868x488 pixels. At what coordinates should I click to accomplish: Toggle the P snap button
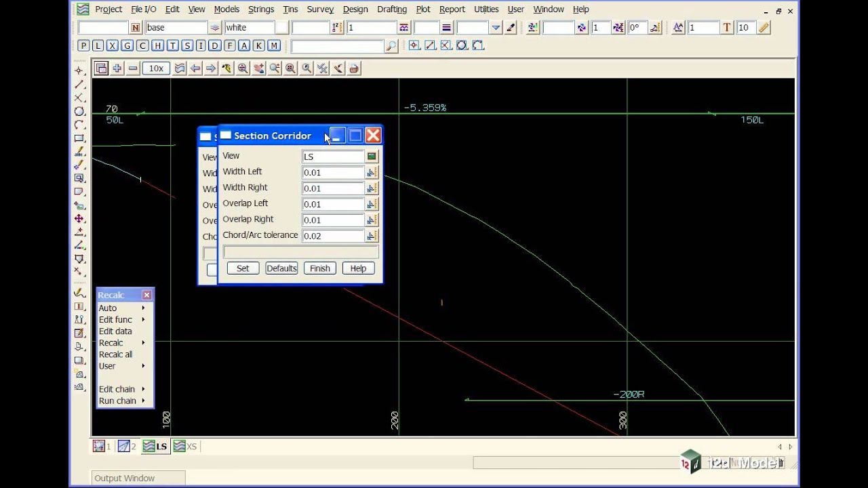[83, 45]
